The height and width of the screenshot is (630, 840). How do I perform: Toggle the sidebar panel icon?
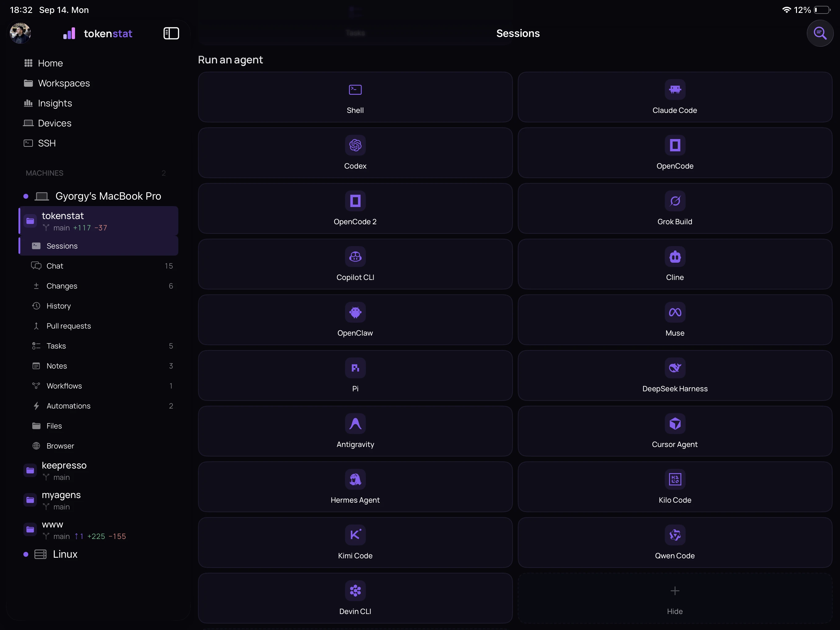point(171,33)
